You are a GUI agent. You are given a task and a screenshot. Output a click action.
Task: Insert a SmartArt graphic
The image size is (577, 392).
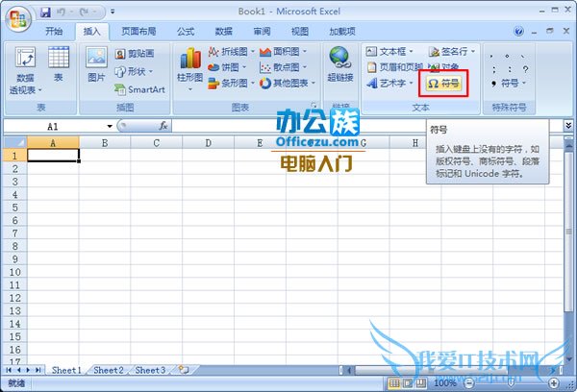pos(139,89)
